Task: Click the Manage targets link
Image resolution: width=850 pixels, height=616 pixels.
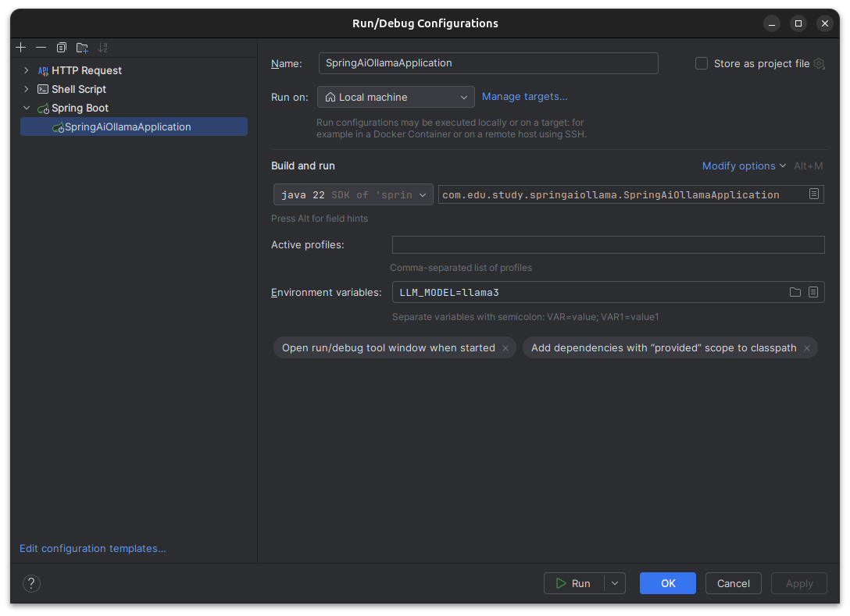Action: click(525, 97)
